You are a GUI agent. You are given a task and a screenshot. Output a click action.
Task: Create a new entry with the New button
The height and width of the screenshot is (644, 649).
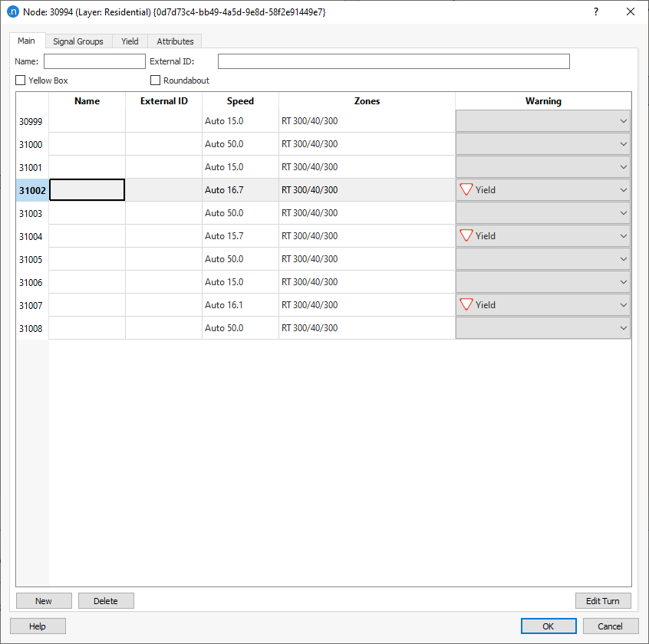(x=43, y=600)
